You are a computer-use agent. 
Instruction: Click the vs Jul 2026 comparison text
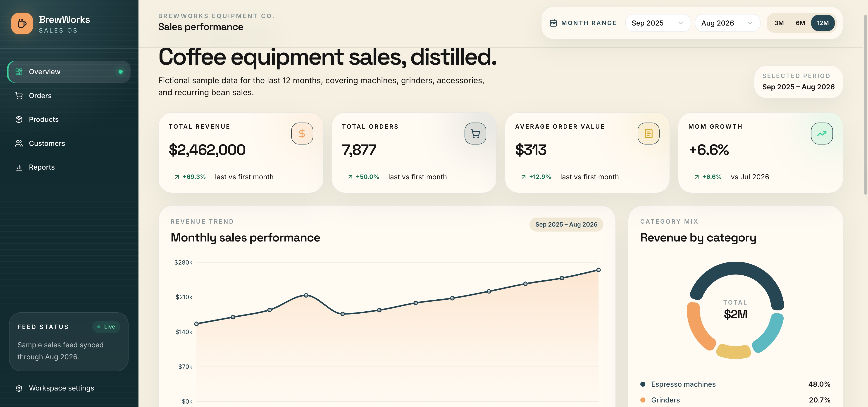(x=750, y=177)
